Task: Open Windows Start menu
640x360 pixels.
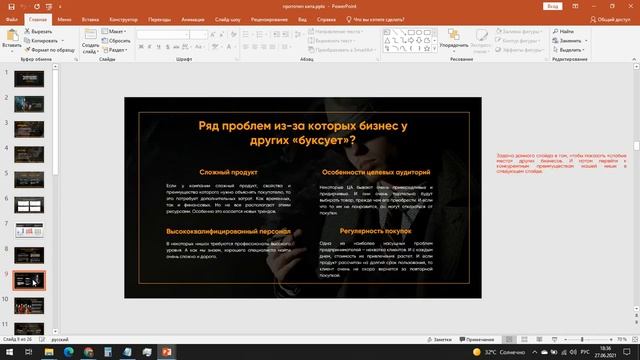Action: (9, 352)
